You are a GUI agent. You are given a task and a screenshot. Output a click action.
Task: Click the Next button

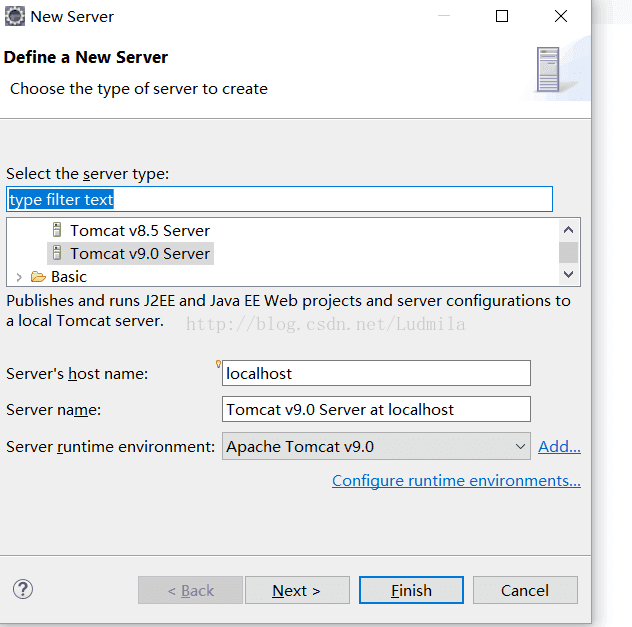pos(297,590)
